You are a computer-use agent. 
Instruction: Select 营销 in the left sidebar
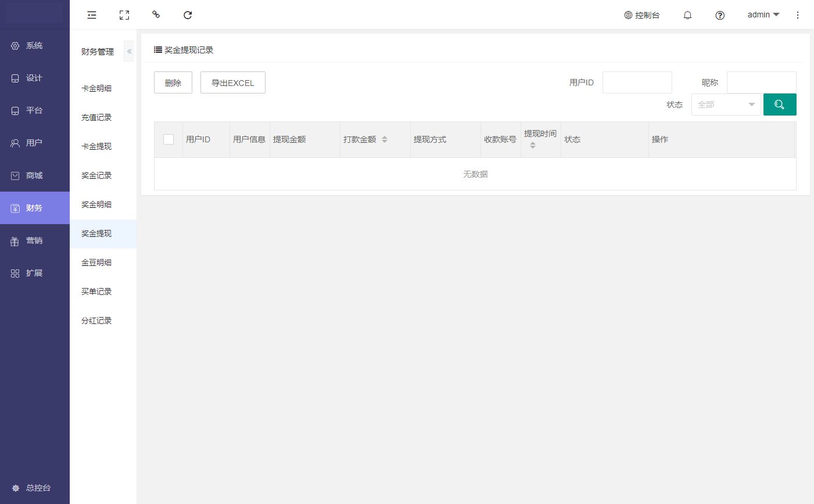(34, 240)
